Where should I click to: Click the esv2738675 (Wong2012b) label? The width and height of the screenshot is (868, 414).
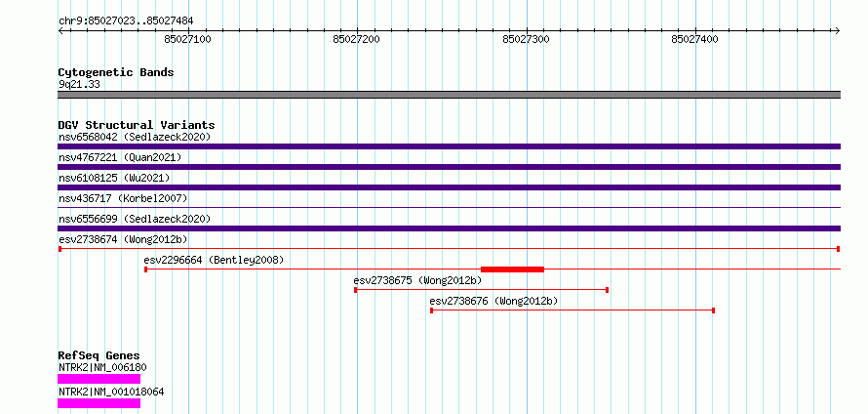(418, 280)
